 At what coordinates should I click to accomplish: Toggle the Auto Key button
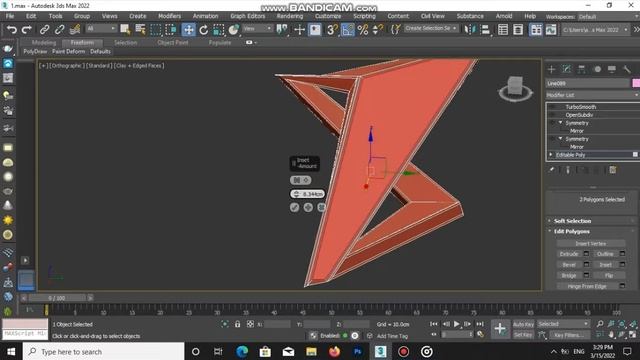click(x=523, y=324)
